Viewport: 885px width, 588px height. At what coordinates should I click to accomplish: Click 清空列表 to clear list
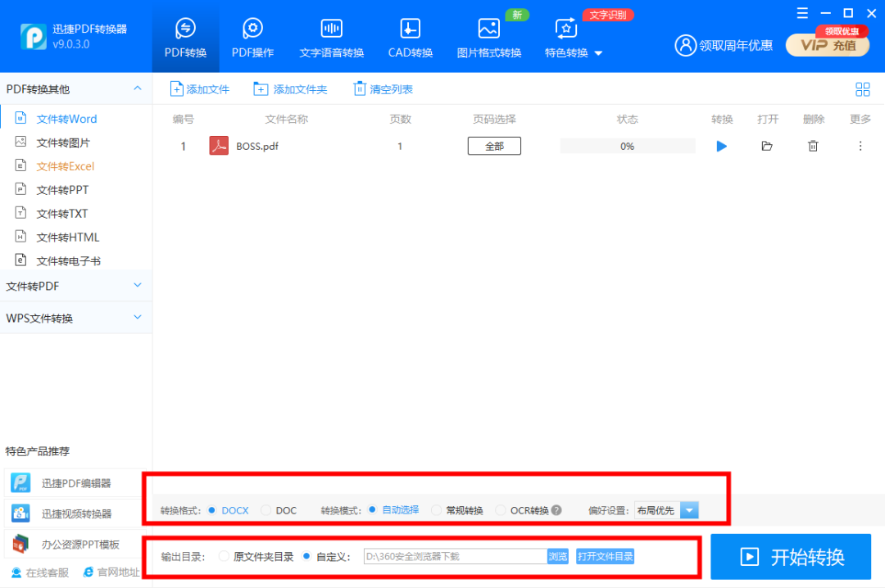383,89
